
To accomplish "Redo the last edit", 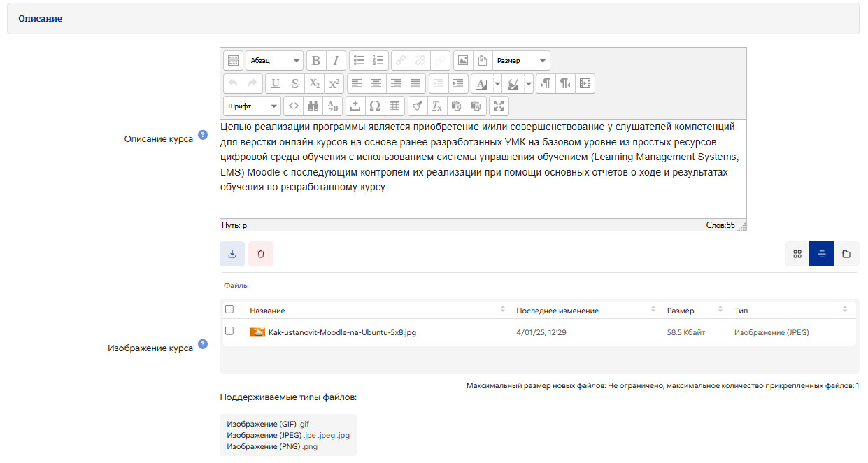I will [x=253, y=84].
